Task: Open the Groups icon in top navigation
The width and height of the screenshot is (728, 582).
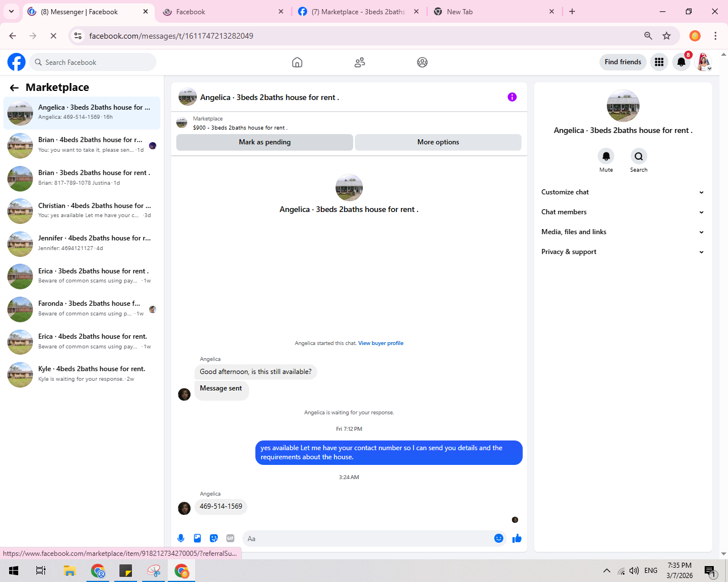Action: 422,63
